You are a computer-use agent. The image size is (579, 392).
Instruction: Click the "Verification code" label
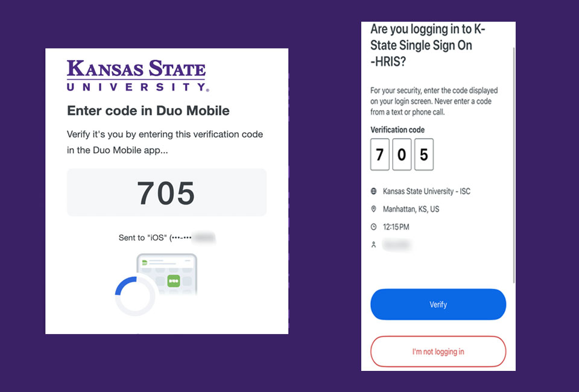click(397, 130)
